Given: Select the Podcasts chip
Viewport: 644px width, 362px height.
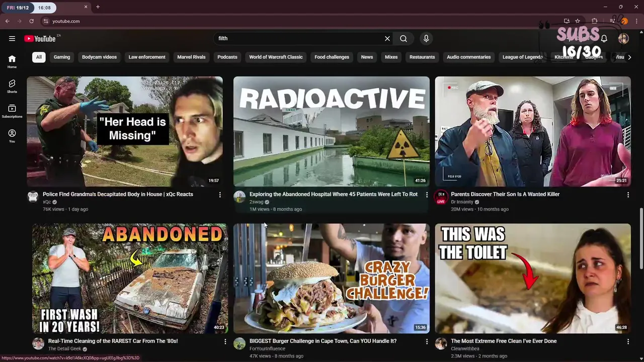Looking at the screenshot, I should (x=227, y=57).
